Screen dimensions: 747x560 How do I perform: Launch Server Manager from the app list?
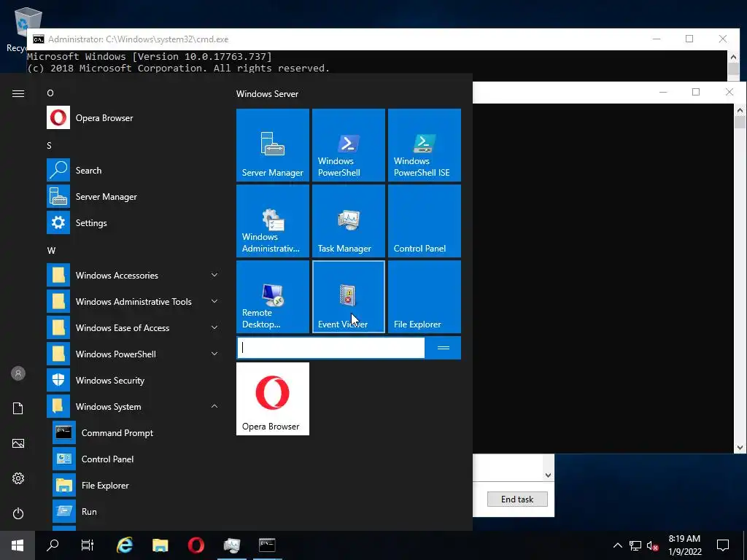click(x=133, y=196)
